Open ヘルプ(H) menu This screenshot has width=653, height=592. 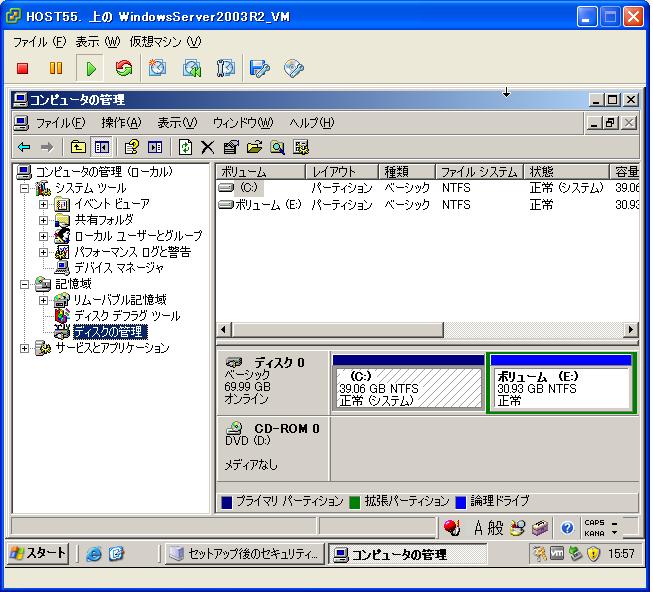tap(312, 123)
